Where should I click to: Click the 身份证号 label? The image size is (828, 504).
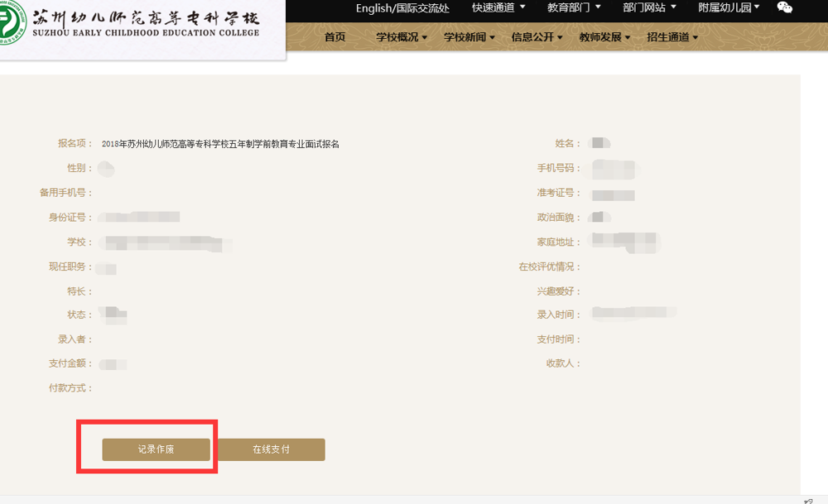click(70, 218)
